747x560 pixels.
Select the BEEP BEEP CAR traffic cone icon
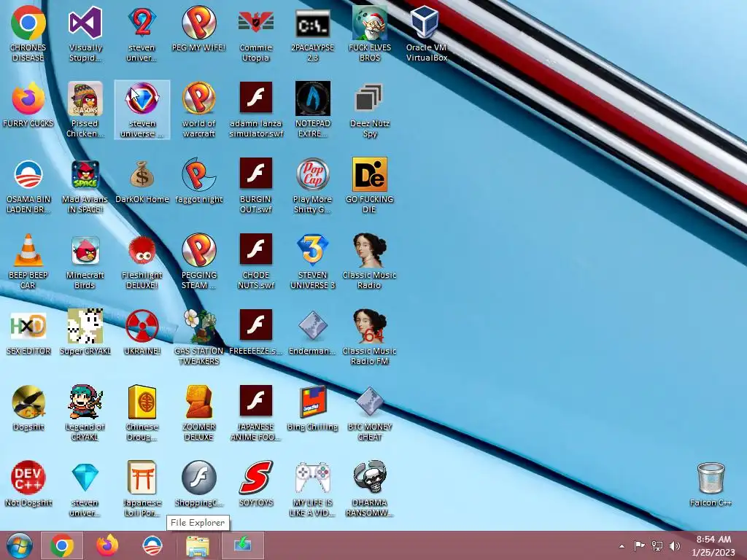(28, 262)
